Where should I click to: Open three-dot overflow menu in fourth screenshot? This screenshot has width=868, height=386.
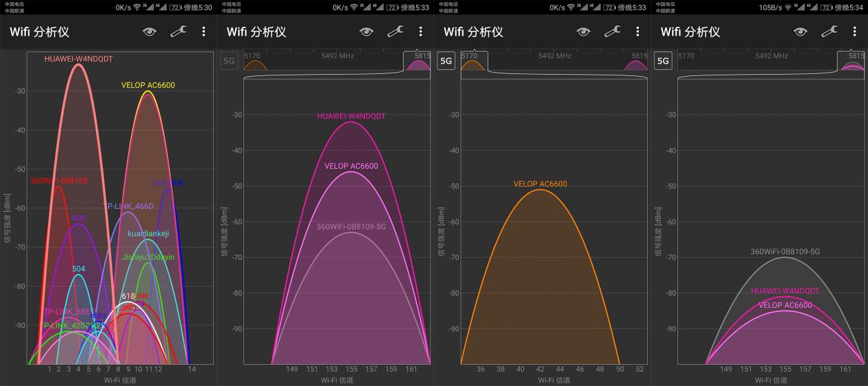coord(855,32)
